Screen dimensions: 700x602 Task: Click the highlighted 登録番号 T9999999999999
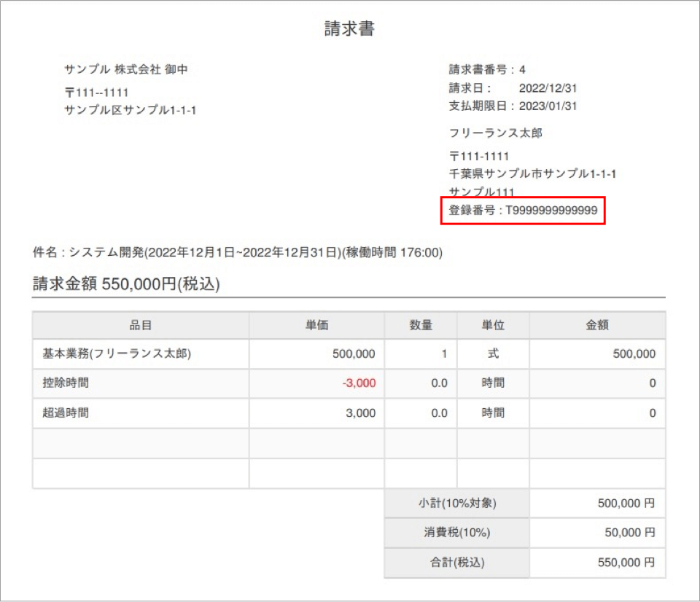523,210
